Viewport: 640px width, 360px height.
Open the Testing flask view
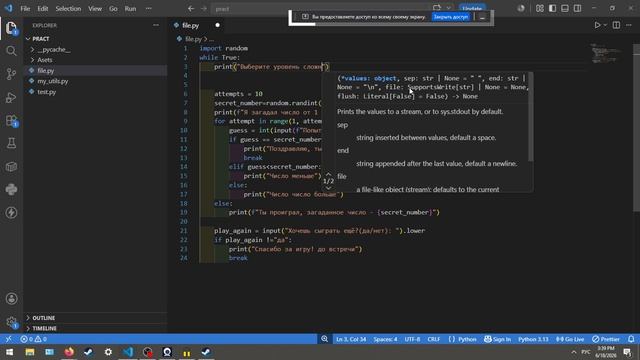[x=11, y=143]
